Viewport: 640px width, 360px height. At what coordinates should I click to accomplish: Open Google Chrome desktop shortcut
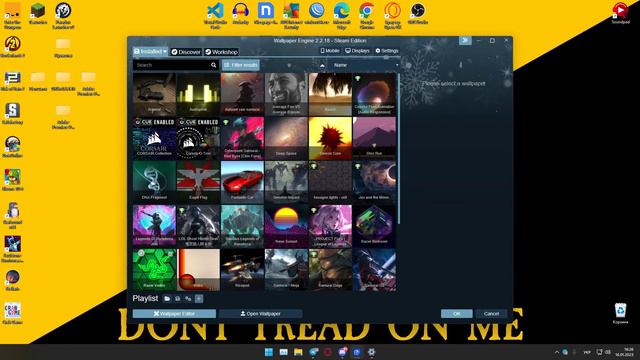coord(367,15)
